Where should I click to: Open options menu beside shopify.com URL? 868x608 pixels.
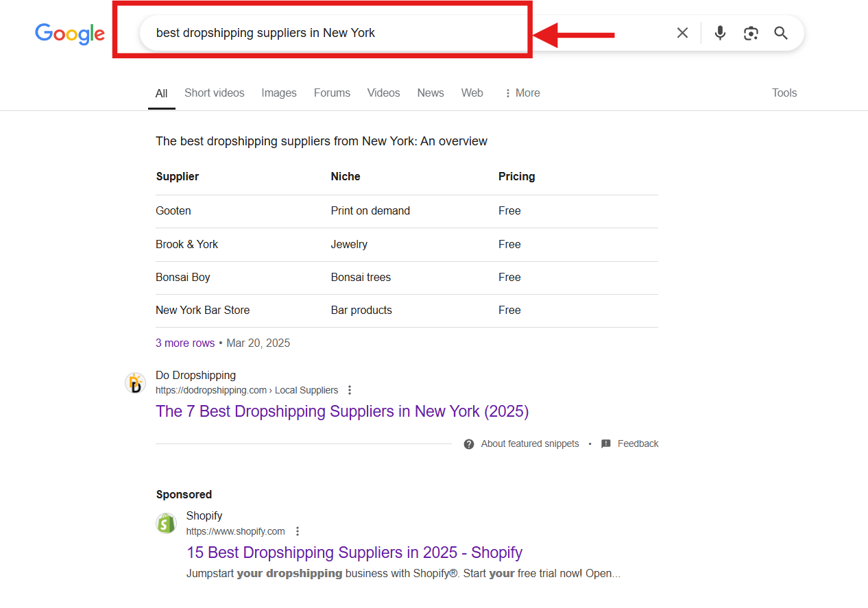pos(298,531)
